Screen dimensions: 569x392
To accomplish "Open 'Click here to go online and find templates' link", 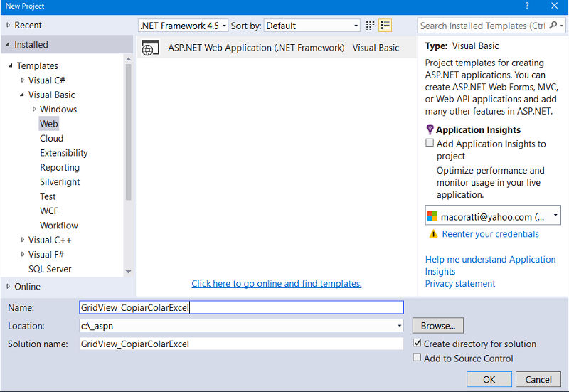I will (277, 283).
